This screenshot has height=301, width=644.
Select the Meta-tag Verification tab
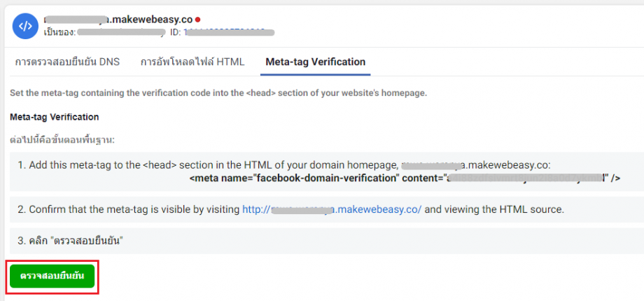tap(316, 62)
